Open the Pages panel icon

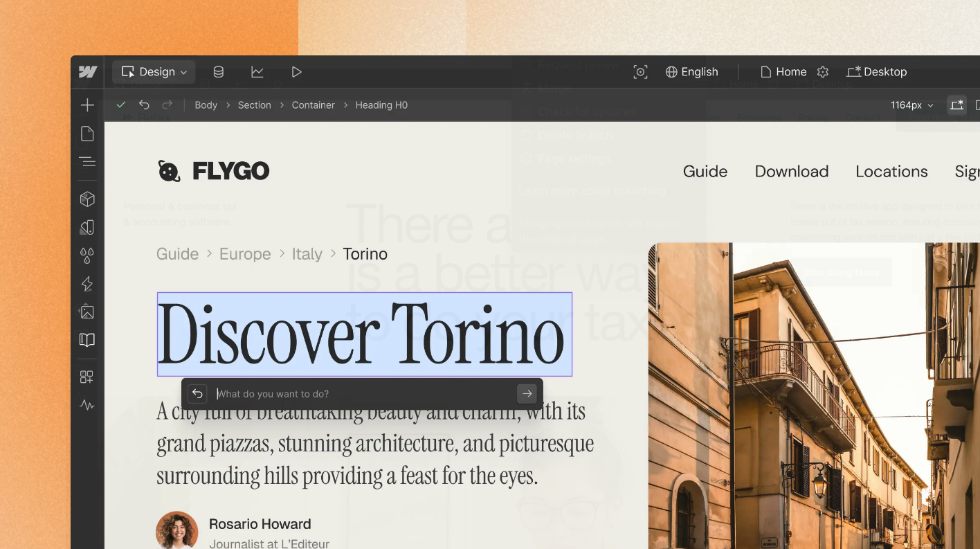pos(87,134)
